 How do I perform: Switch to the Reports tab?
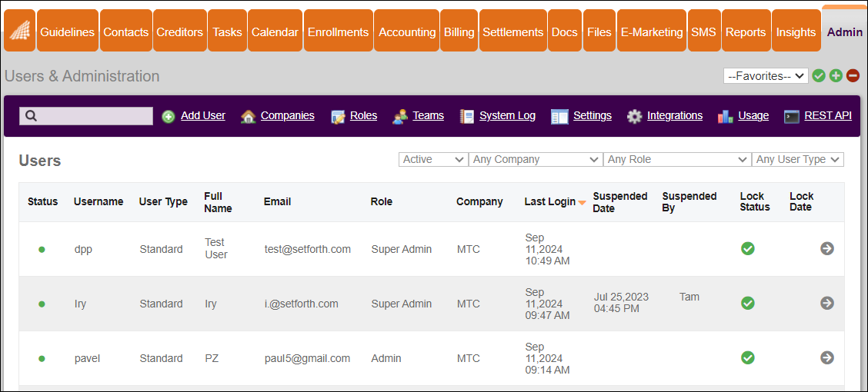coord(746,32)
